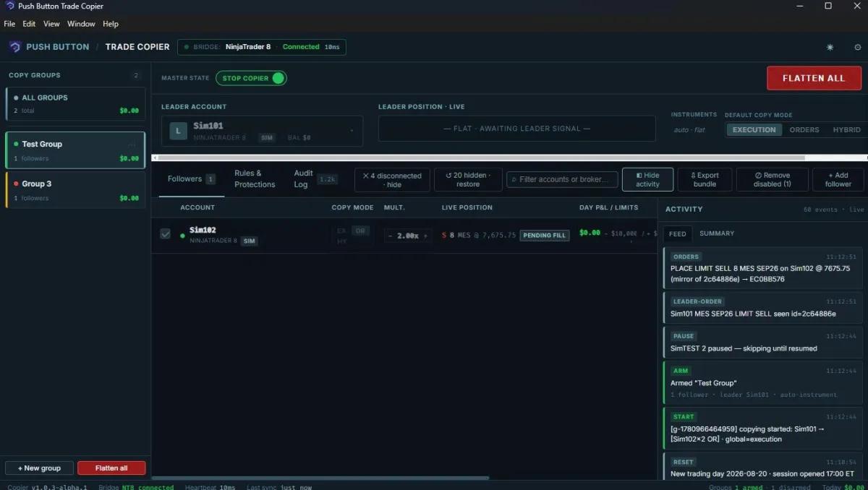Select the FEED activity tab
The width and height of the screenshot is (868, 490).
[678, 233]
